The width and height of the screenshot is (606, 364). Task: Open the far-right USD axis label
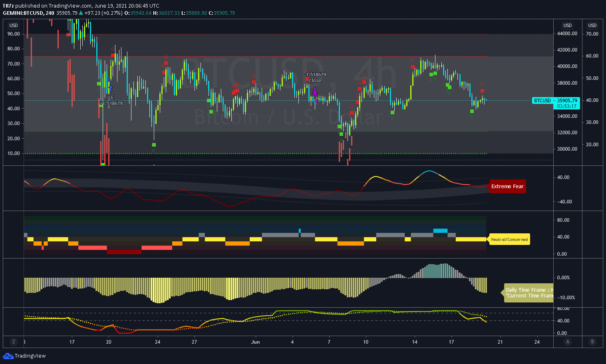592,25
